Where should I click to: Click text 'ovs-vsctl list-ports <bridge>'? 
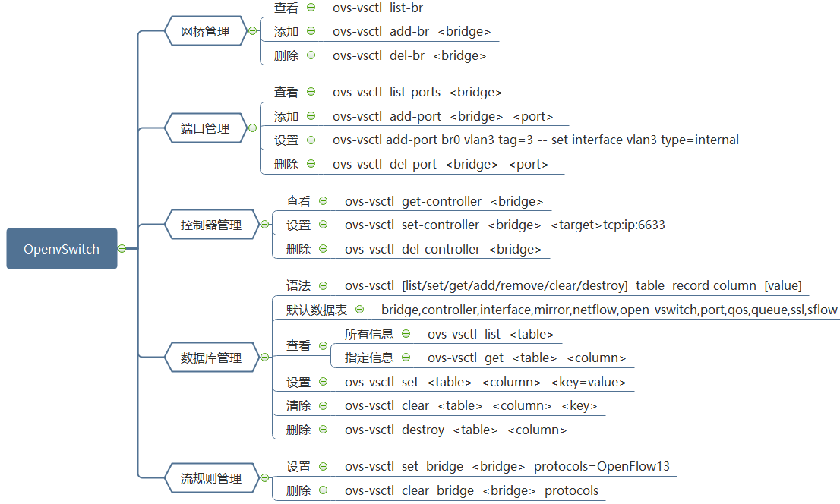[x=417, y=92]
